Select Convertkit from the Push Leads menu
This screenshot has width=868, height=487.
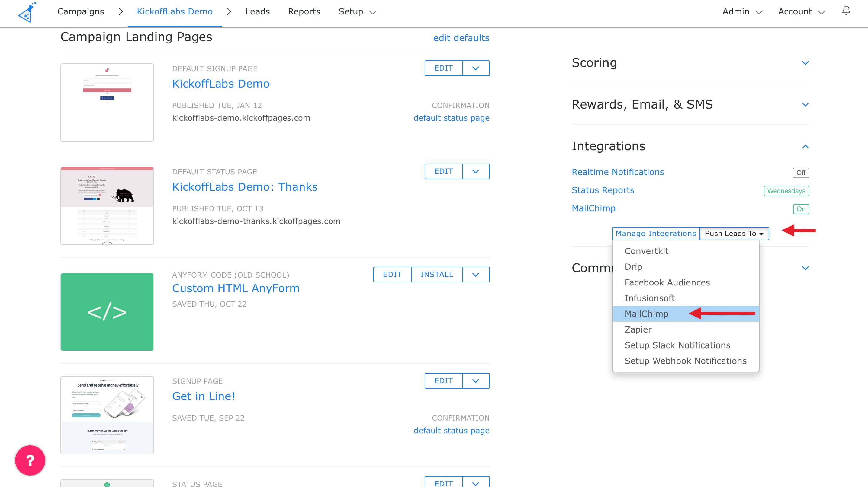point(686,251)
